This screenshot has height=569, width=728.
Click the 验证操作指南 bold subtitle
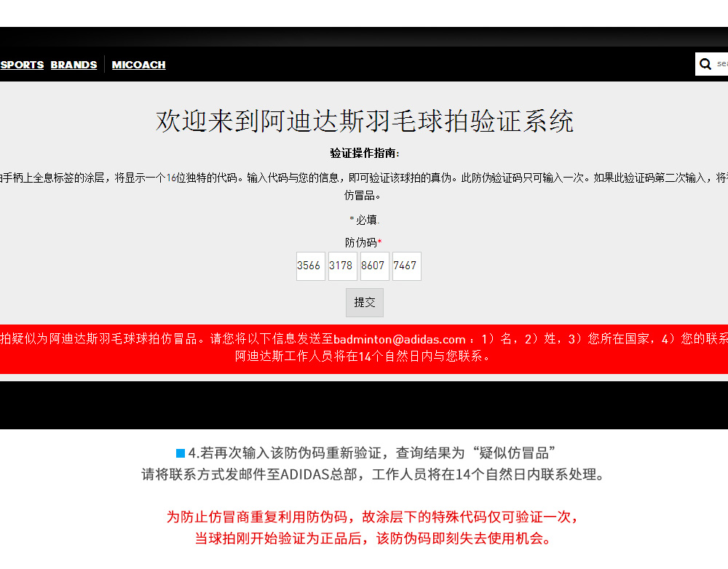365,154
